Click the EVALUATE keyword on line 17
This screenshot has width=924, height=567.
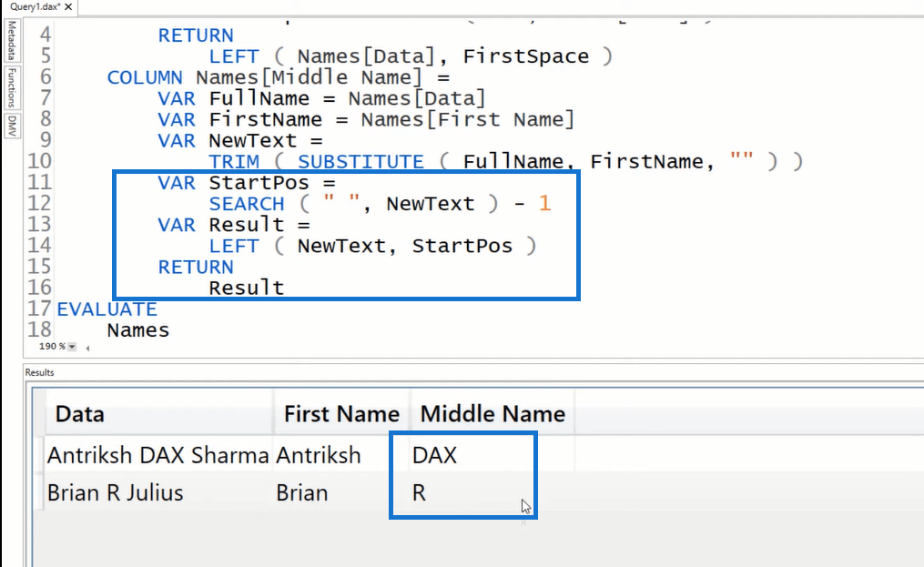[107, 309]
